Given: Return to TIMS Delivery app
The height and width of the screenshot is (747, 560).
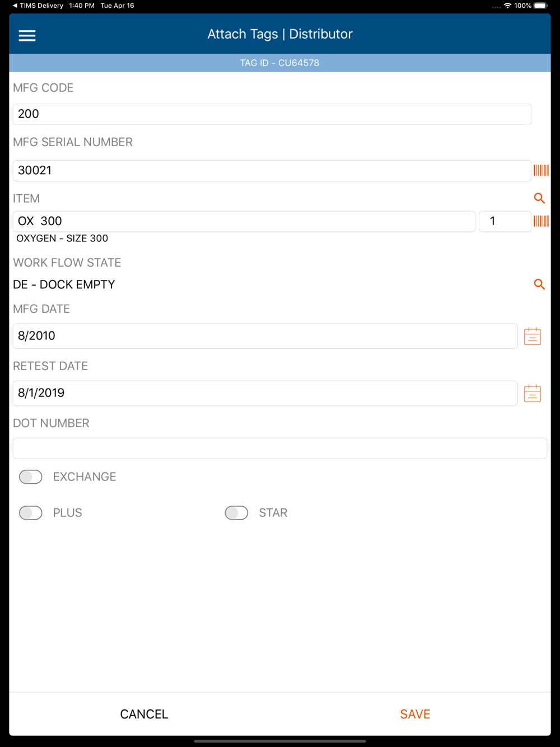Looking at the screenshot, I should click(38, 6).
